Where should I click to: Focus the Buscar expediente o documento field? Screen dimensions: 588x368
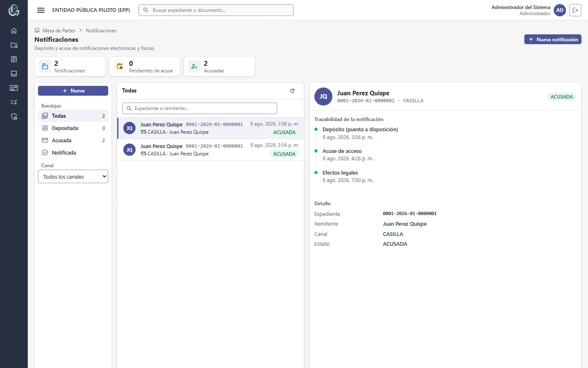216,10
